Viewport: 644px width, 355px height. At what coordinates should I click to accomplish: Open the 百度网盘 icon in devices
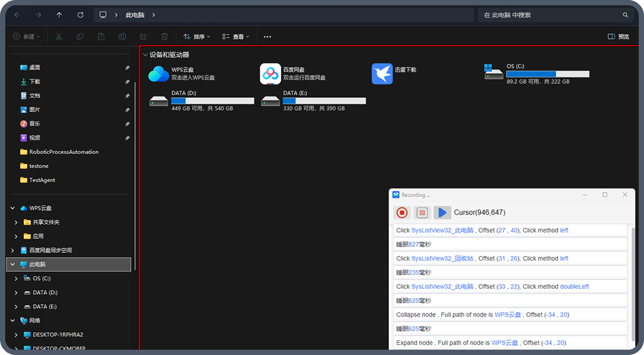(x=270, y=74)
